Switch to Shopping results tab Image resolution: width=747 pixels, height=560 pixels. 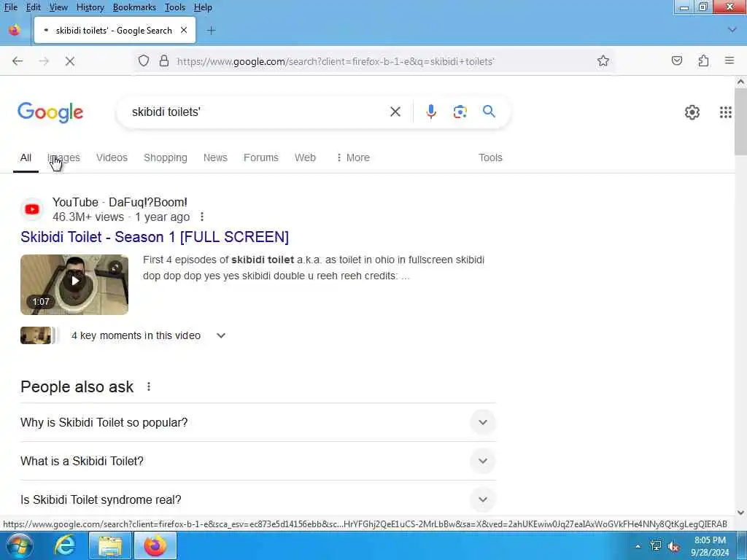point(166,157)
